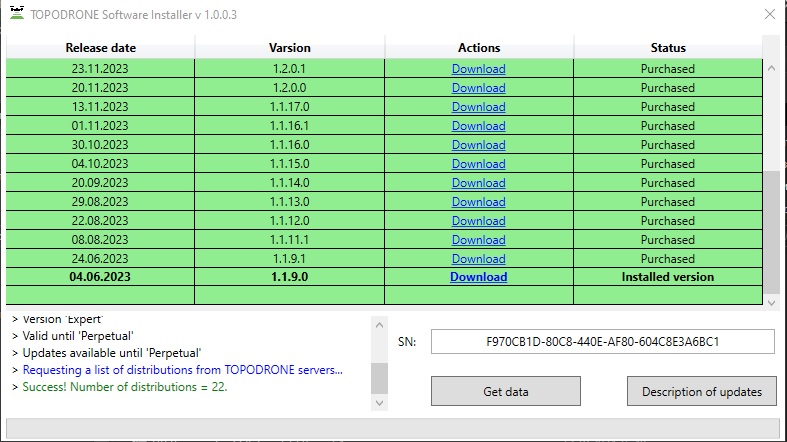
Task: Select release date 30.10.2023 cell
Action: pyautogui.click(x=100, y=145)
